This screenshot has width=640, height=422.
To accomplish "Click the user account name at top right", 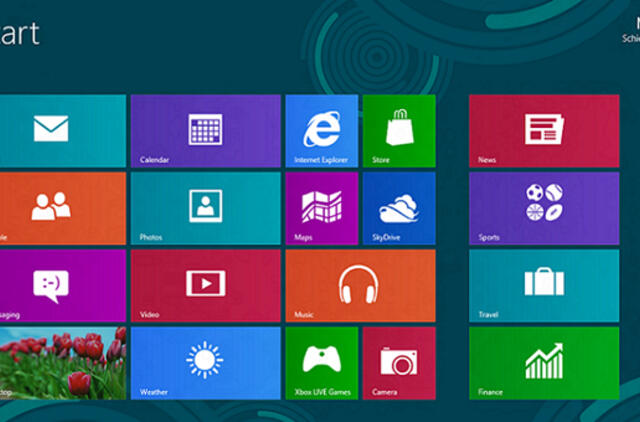I will coord(631,31).
